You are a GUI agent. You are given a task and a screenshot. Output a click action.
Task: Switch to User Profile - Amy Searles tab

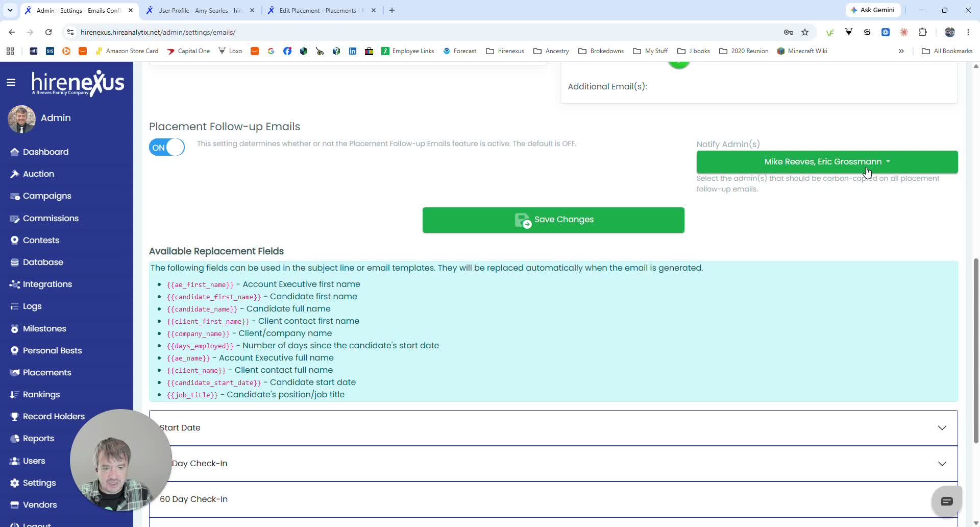pos(200,10)
